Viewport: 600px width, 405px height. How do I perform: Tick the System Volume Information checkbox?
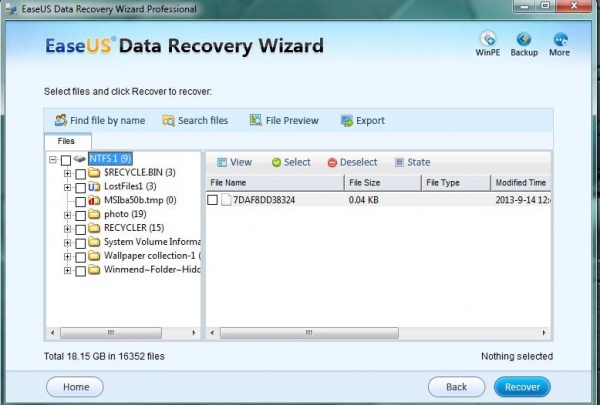80,243
